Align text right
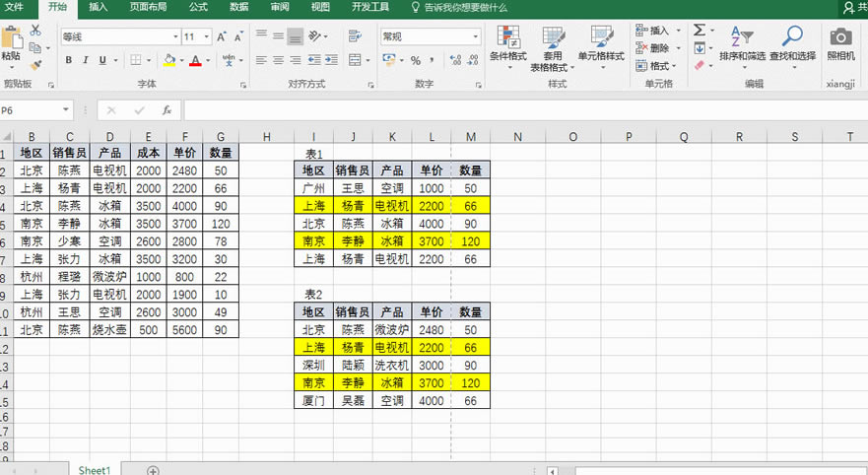The height and width of the screenshot is (475, 868). click(296, 60)
